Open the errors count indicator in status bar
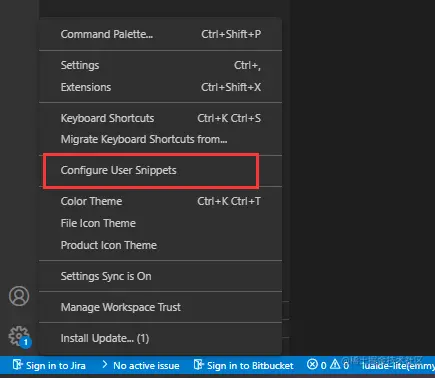 pyautogui.click(x=317, y=365)
